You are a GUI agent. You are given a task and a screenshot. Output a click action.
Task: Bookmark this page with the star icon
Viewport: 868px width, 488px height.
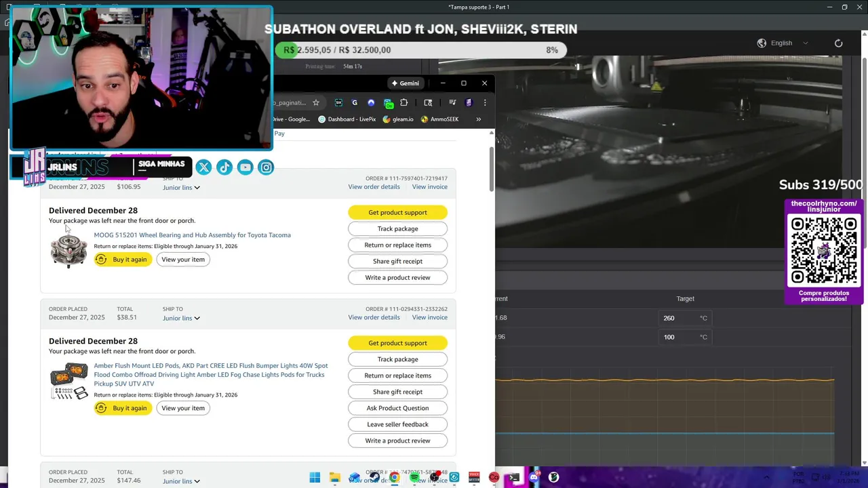[315, 102]
